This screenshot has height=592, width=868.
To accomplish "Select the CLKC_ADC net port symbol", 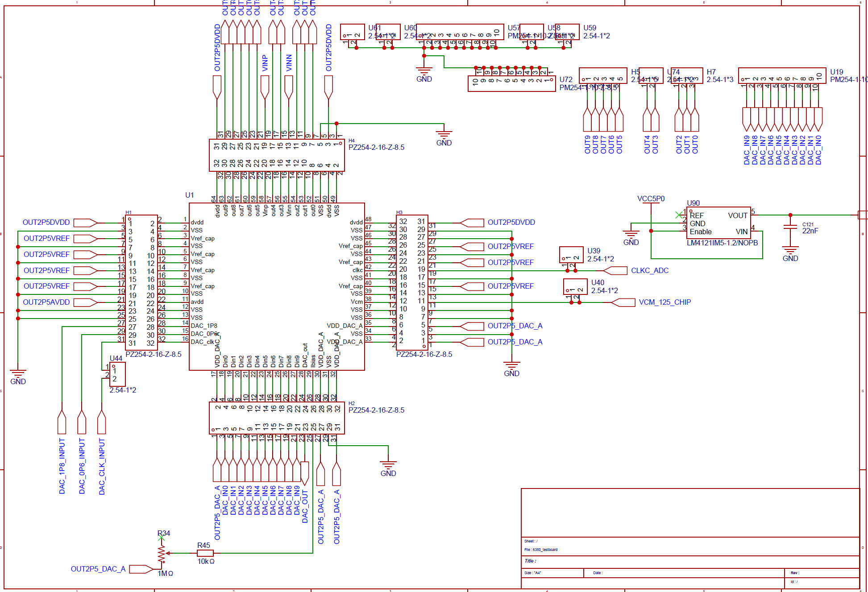I will 615,270.
